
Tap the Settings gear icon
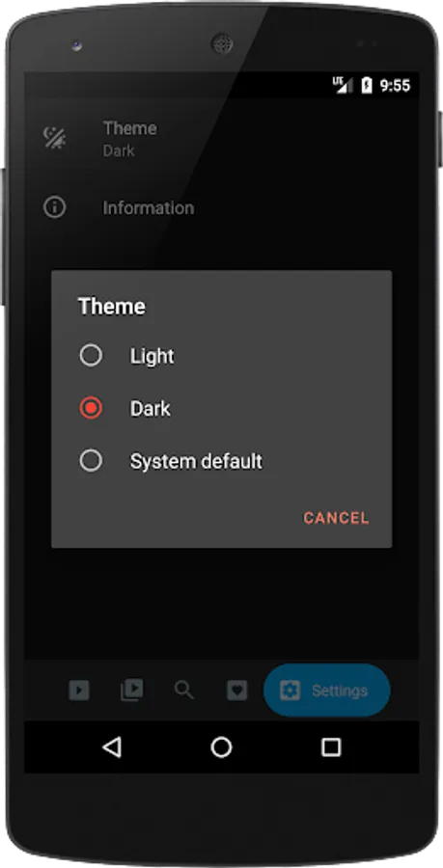coord(290,691)
